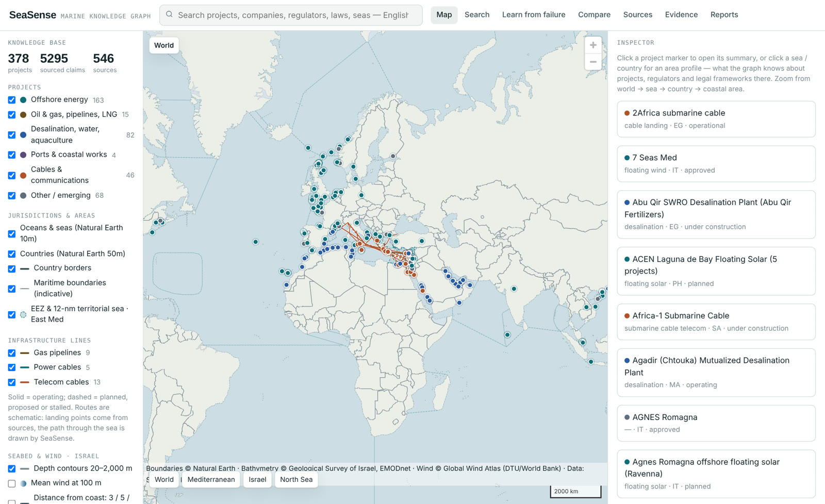Click the North Sea view button
Viewport: 825px width, 504px height.
(296, 480)
